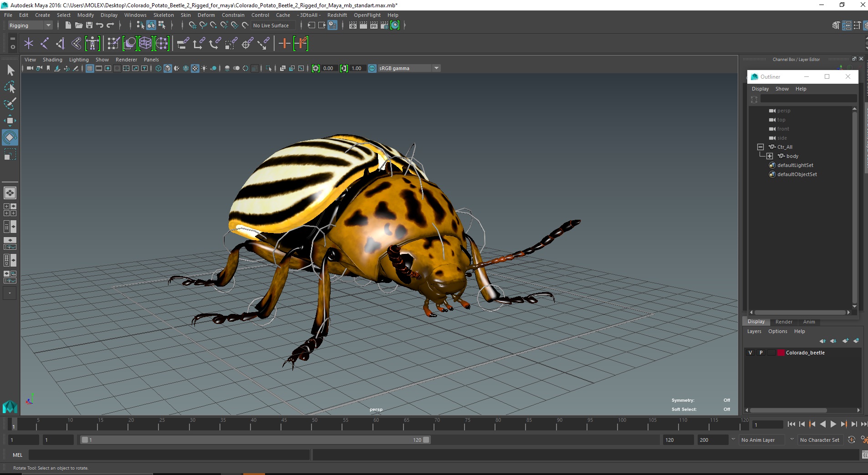
Task: Collapse the Ctr_All node in Outliner
Action: point(760,147)
